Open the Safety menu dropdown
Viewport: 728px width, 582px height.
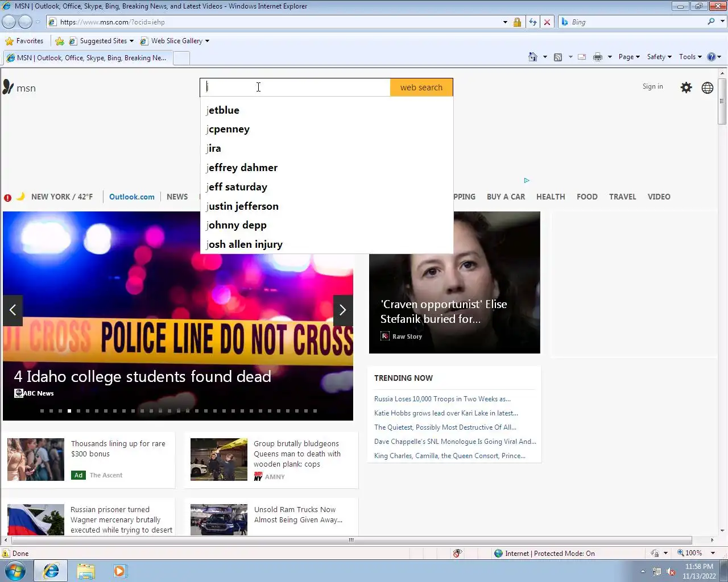click(659, 57)
